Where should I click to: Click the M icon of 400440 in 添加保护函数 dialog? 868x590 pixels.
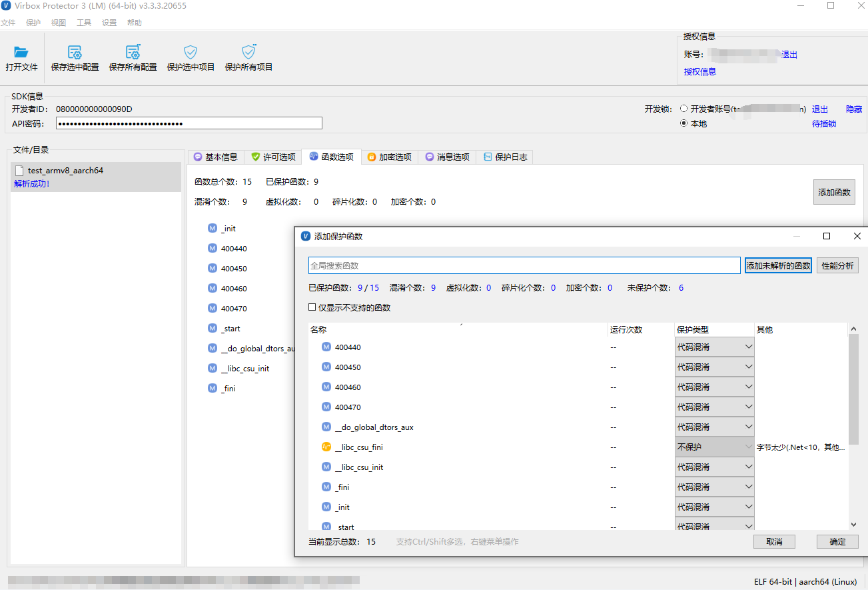326,347
